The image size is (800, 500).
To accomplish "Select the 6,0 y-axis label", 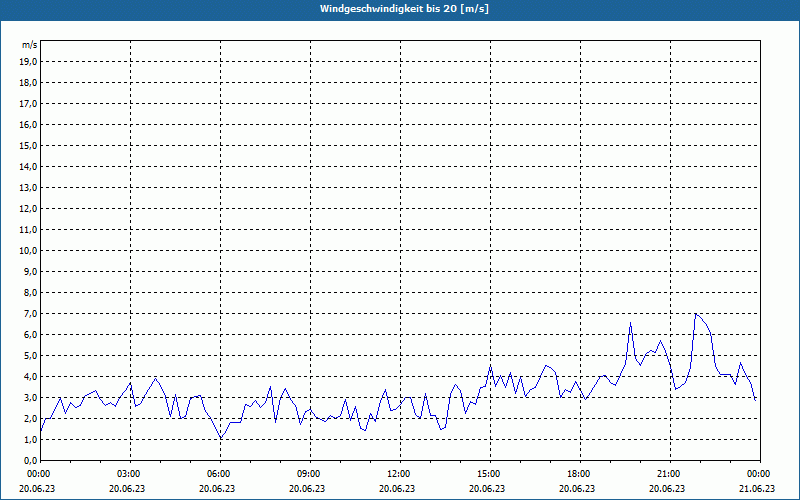I will tap(31, 335).
